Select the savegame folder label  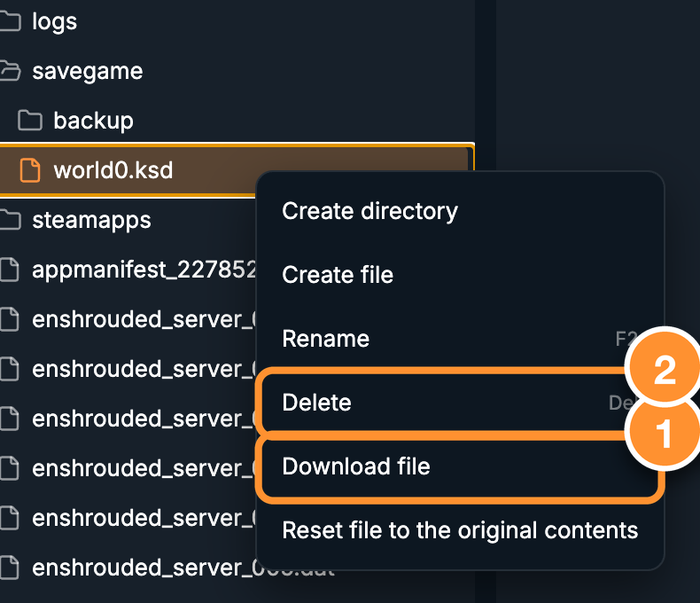coord(88,72)
